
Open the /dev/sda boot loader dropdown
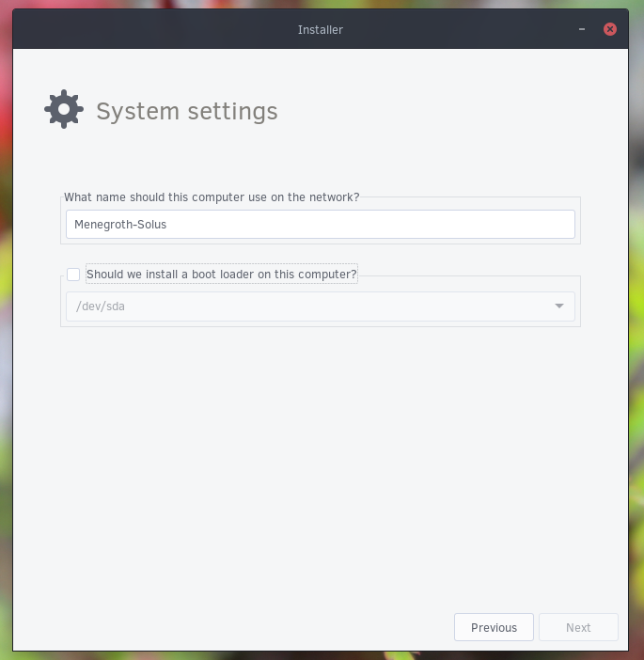click(x=321, y=306)
